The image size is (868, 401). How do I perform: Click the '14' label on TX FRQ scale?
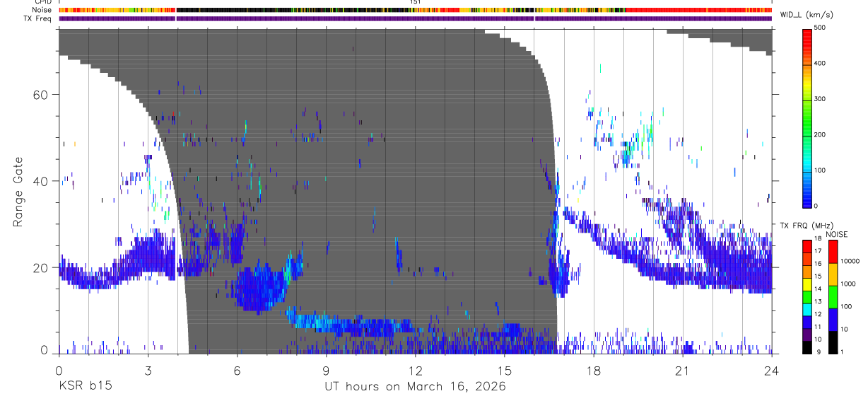[817, 289]
